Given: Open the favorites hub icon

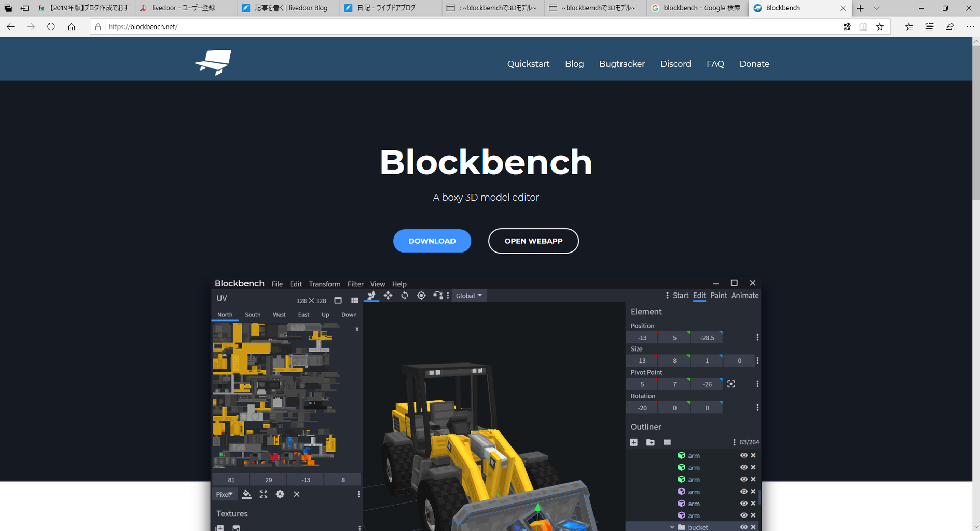Looking at the screenshot, I should coord(909,27).
